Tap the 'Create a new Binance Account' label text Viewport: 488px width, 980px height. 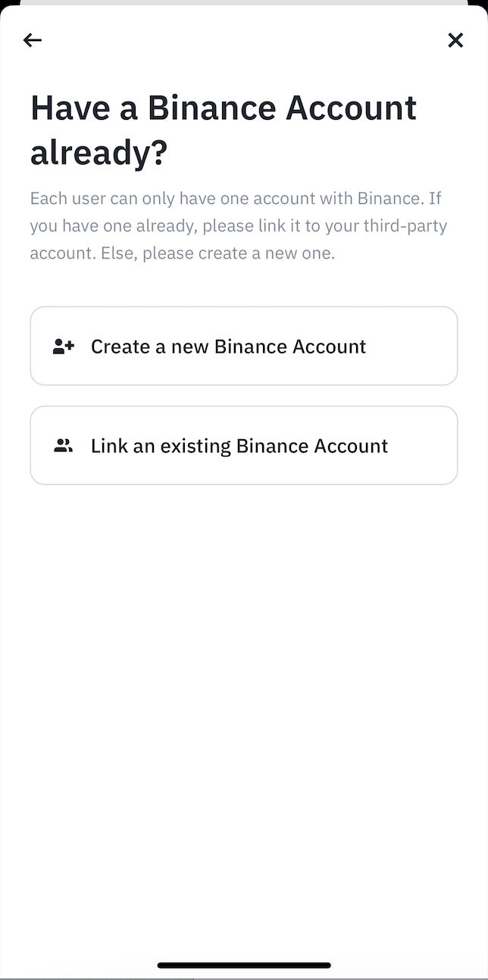pos(228,347)
